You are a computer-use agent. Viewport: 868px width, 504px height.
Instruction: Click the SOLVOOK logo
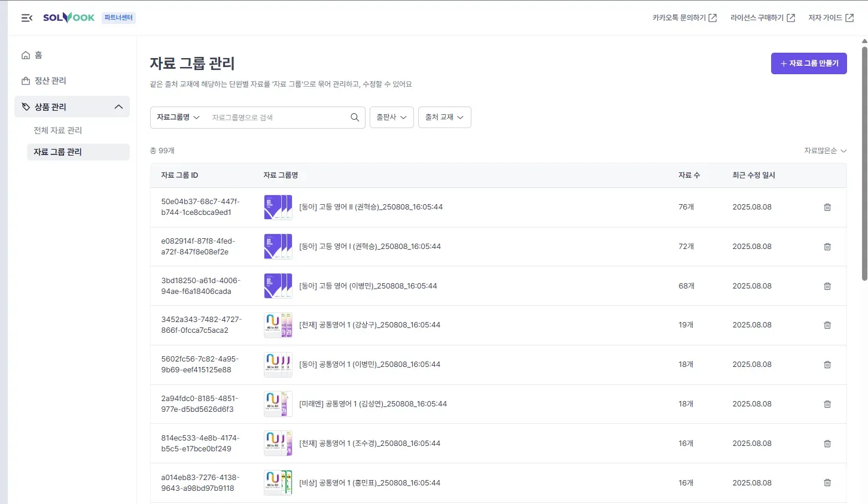click(x=69, y=17)
